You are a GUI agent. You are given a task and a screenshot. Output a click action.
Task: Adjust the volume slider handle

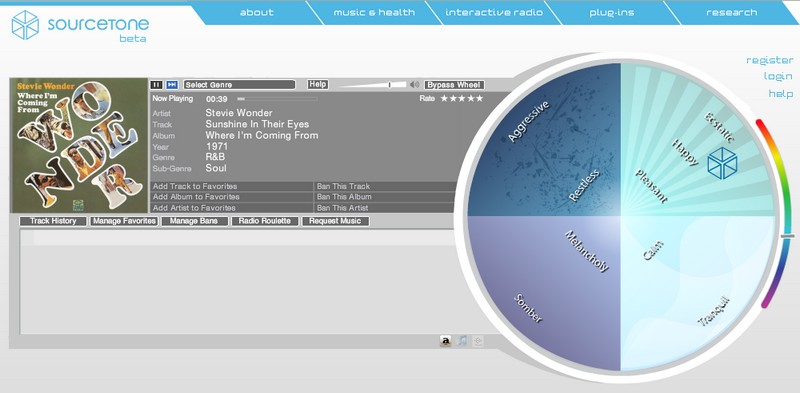(x=389, y=85)
